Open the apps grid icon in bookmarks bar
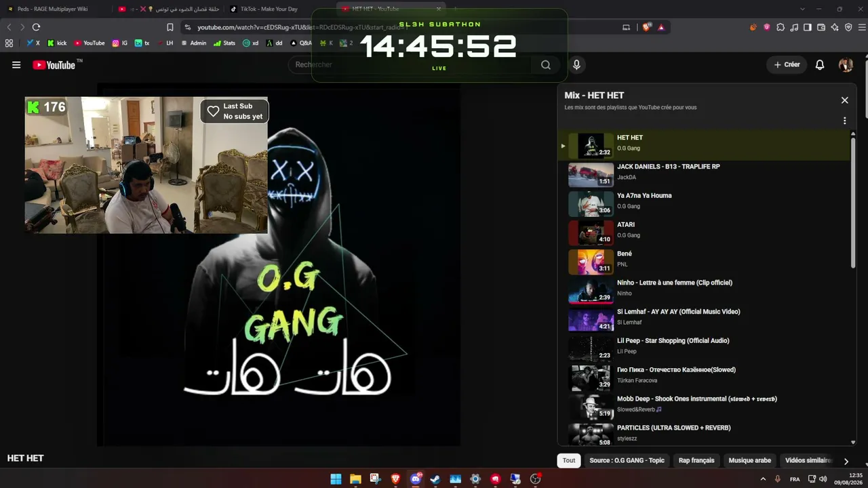 [9, 43]
